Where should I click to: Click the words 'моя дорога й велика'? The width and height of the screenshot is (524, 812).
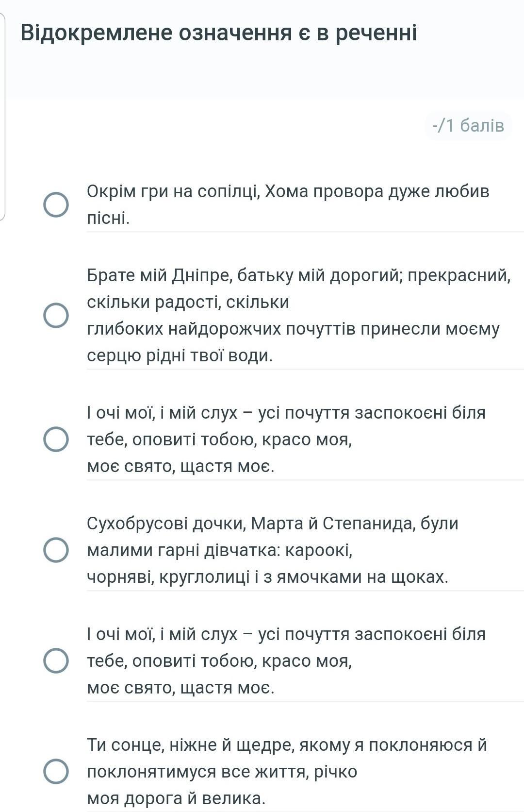(x=176, y=798)
